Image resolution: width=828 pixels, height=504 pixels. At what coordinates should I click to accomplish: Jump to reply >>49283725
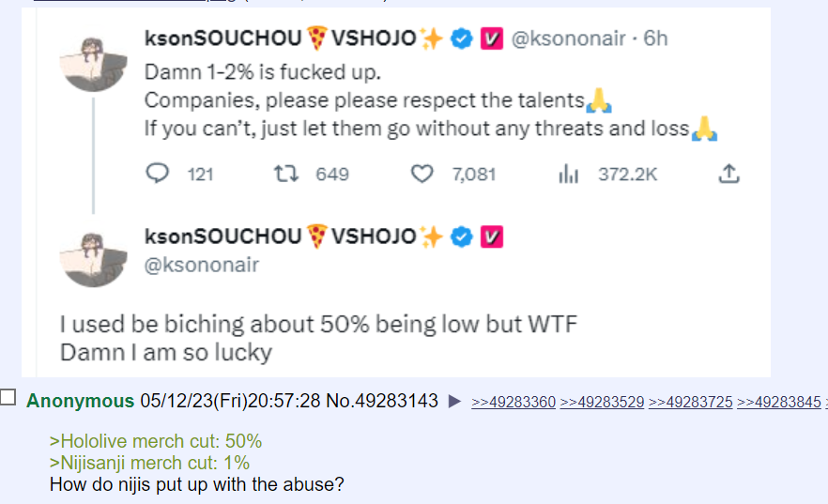(690, 403)
